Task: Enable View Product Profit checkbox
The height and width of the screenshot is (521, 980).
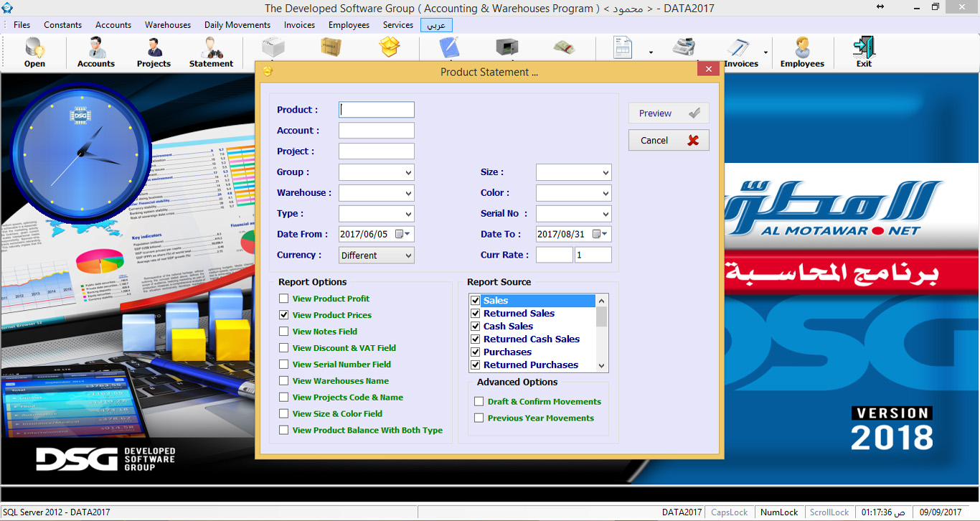Action: pyautogui.click(x=284, y=299)
